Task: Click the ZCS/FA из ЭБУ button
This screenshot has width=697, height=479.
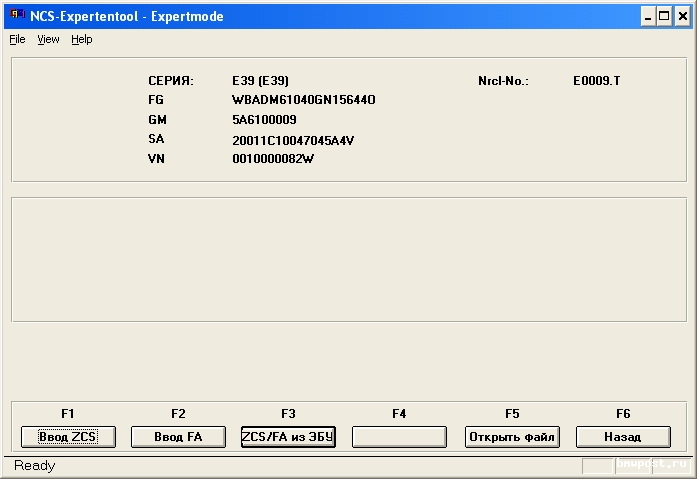Action: [x=288, y=437]
